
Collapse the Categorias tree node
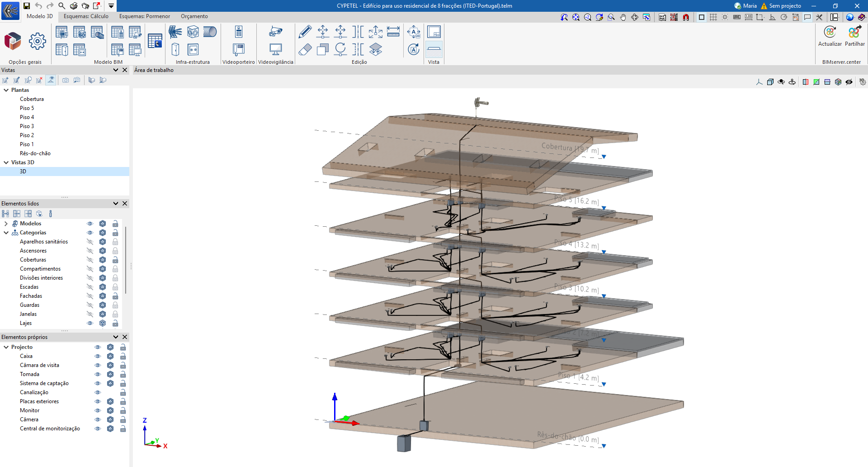tap(6, 233)
